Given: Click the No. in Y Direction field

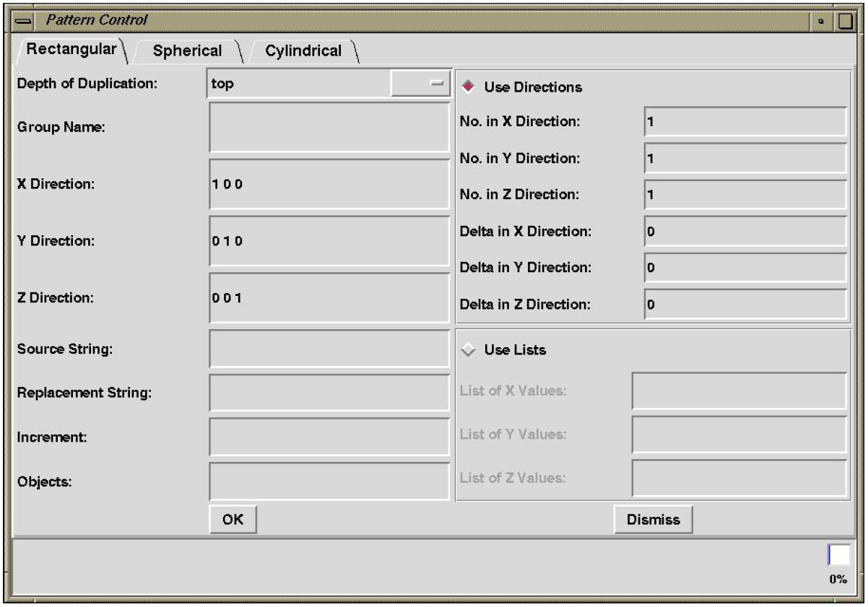Looking at the screenshot, I should 745,158.
